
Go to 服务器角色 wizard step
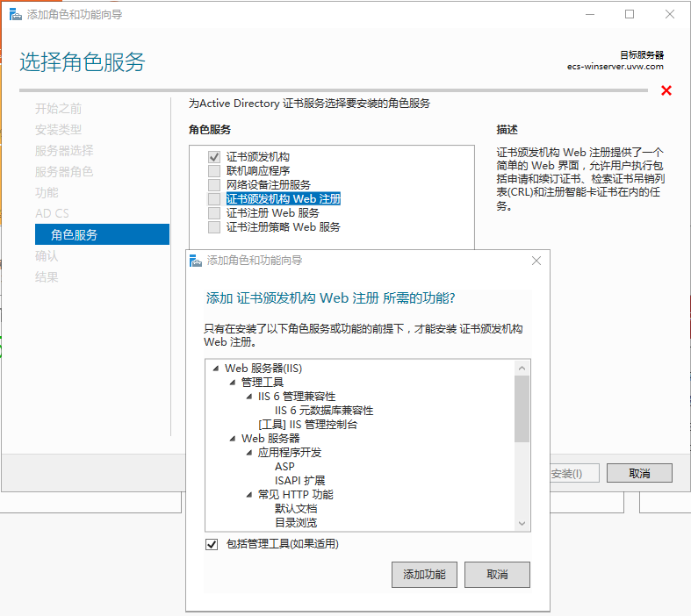click(x=64, y=172)
